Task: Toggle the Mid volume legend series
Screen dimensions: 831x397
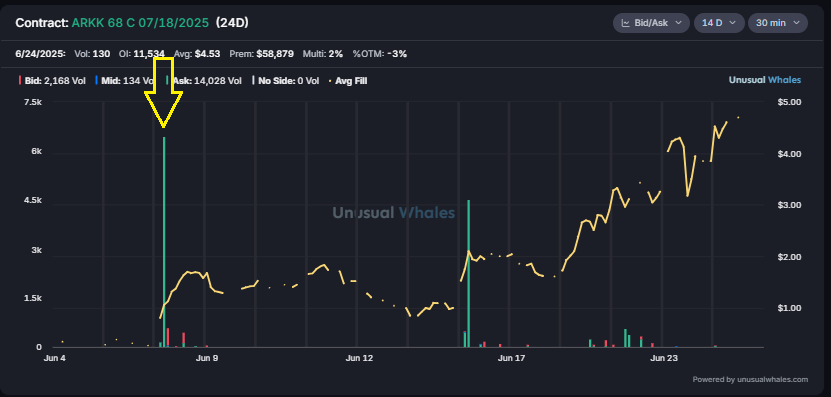Action: tap(125, 81)
